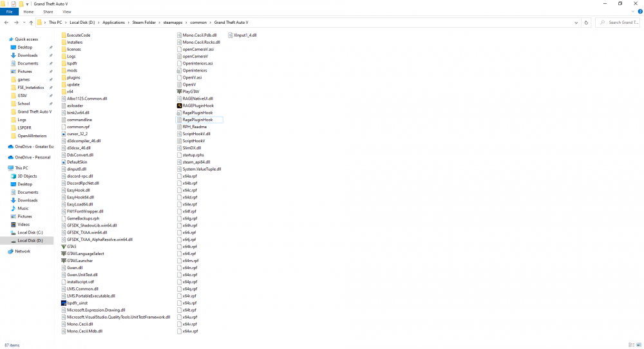Screen dimensions: 644x349
Task: Open the Home ribbon tab
Action: tap(28, 12)
